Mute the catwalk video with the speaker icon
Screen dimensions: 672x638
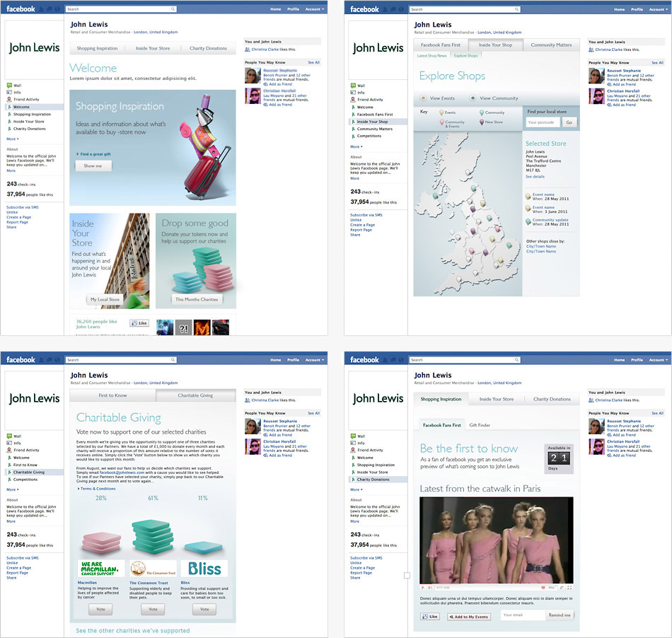click(430, 588)
